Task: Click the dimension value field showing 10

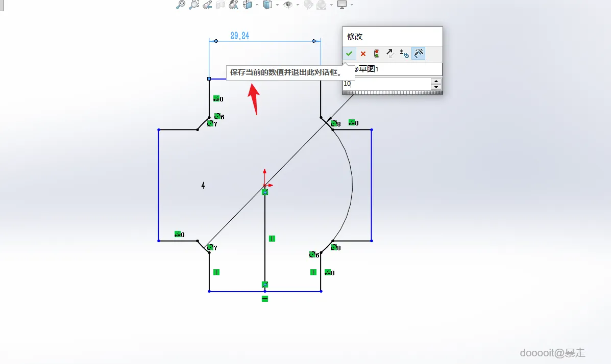Action: 386,84
